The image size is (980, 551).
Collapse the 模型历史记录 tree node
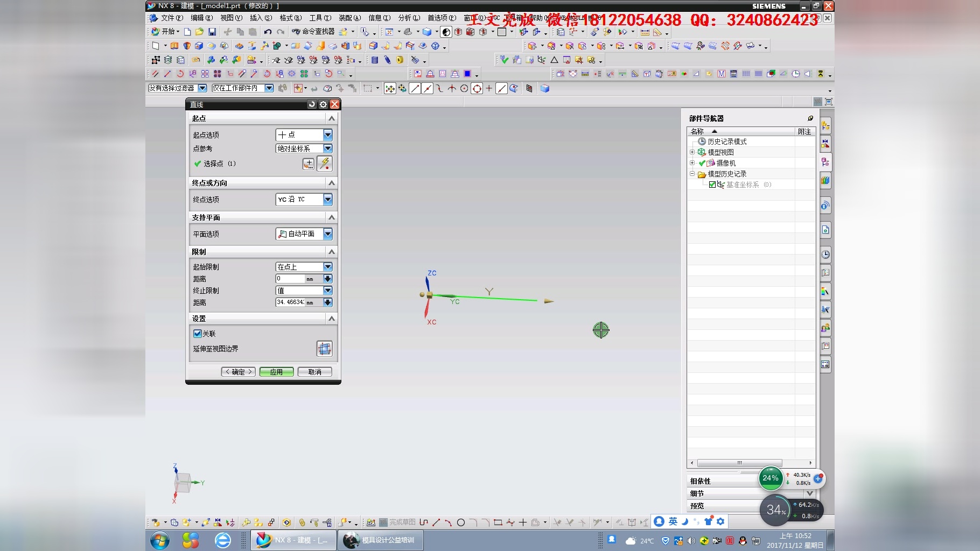tap(692, 174)
